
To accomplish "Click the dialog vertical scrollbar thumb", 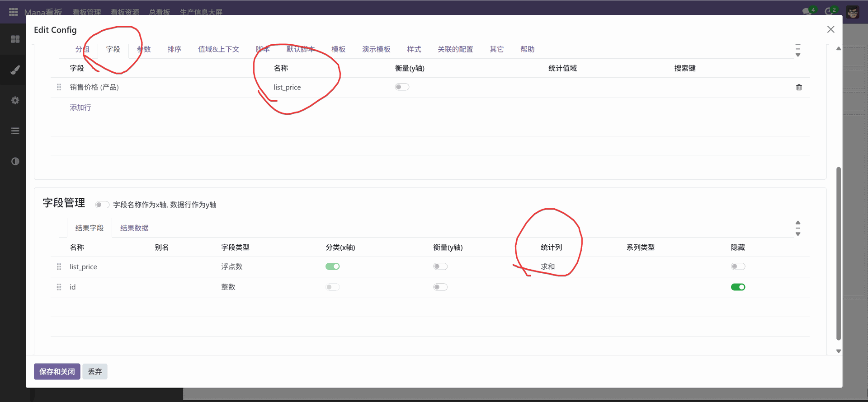I will pyautogui.click(x=839, y=253).
